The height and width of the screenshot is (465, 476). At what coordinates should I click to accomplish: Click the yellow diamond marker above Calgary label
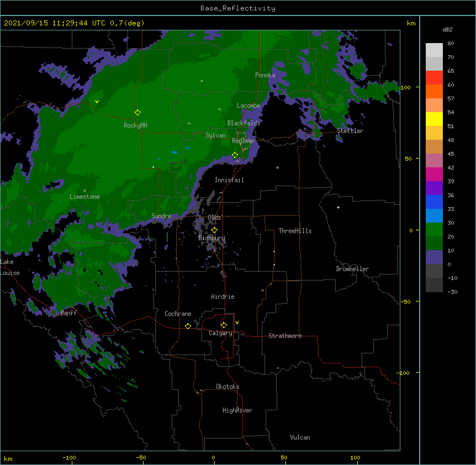coord(224,325)
